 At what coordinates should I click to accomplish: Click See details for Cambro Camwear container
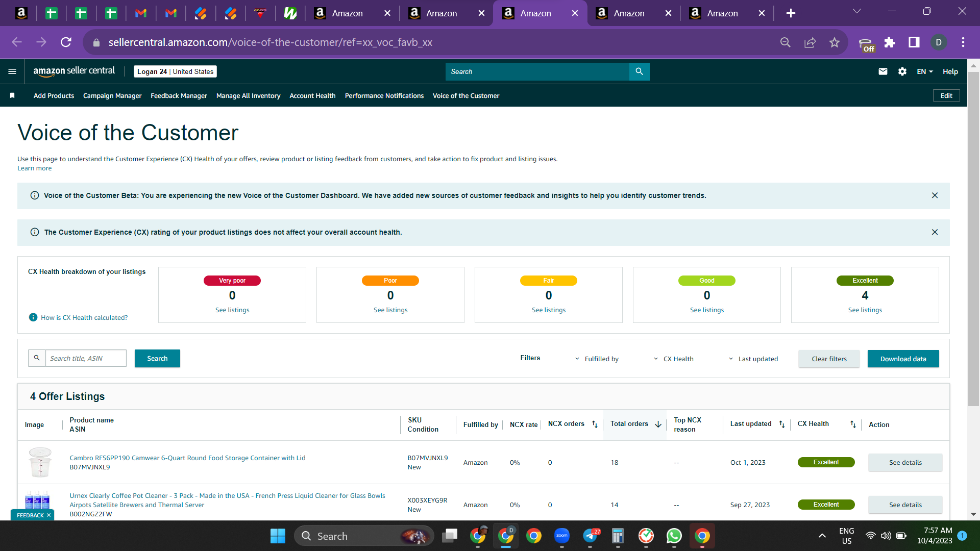905,462
